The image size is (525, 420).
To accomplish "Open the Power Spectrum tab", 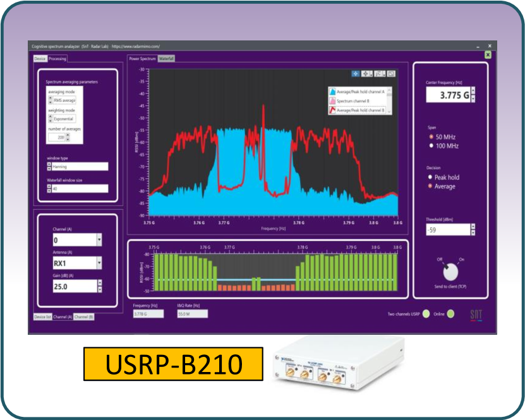I will coord(142,59).
